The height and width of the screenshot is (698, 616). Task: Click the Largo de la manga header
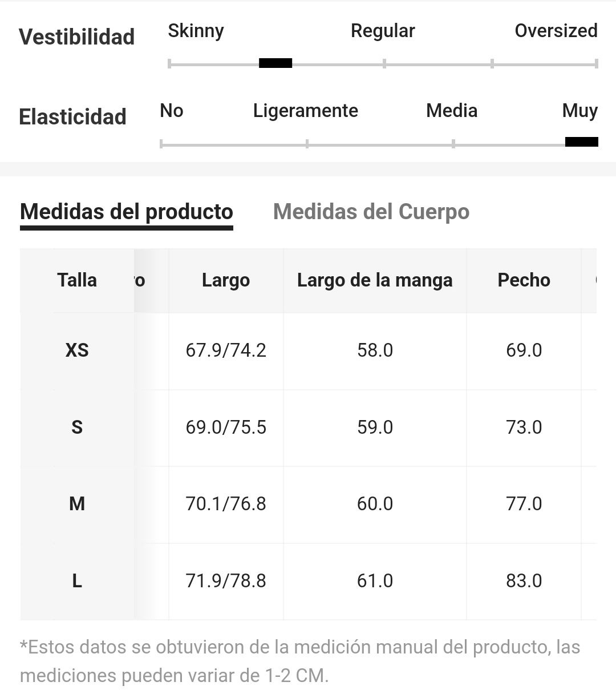click(375, 280)
